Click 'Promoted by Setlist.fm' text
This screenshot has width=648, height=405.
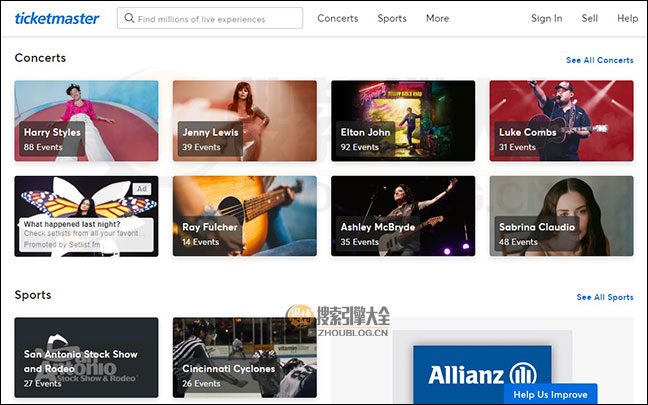(62, 245)
